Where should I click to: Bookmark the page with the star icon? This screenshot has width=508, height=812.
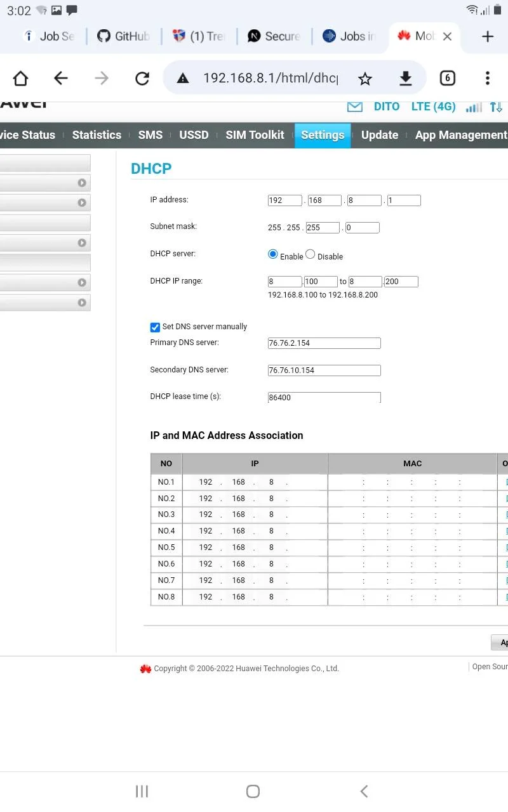pos(364,78)
